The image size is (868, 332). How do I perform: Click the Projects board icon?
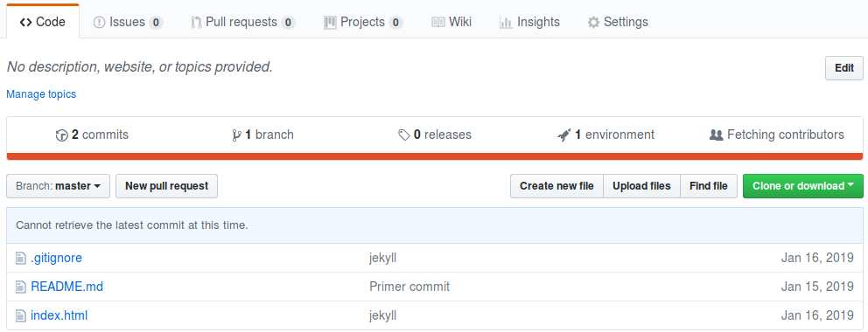click(x=330, y=23)
